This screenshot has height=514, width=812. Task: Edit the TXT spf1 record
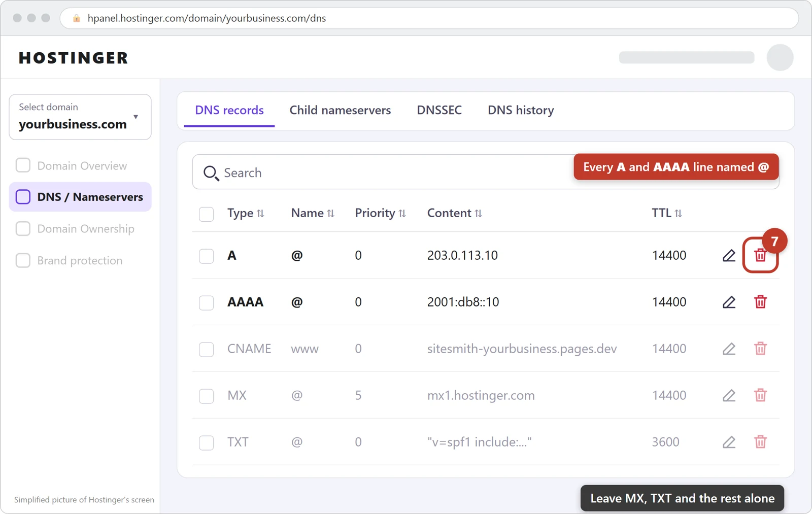coord(729,442)
